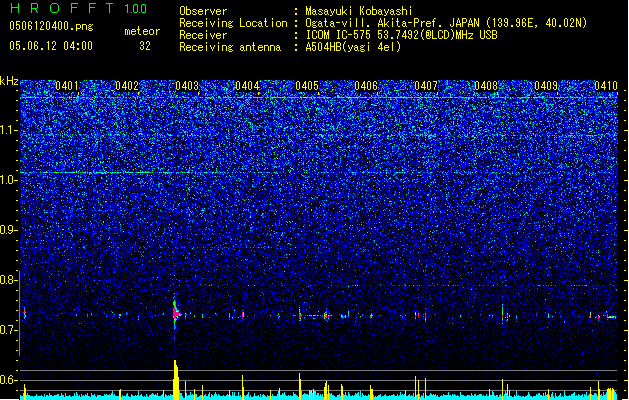Click the 0.7 kHz axis label
The image size is (629, 400).
(x=9, y=330)
